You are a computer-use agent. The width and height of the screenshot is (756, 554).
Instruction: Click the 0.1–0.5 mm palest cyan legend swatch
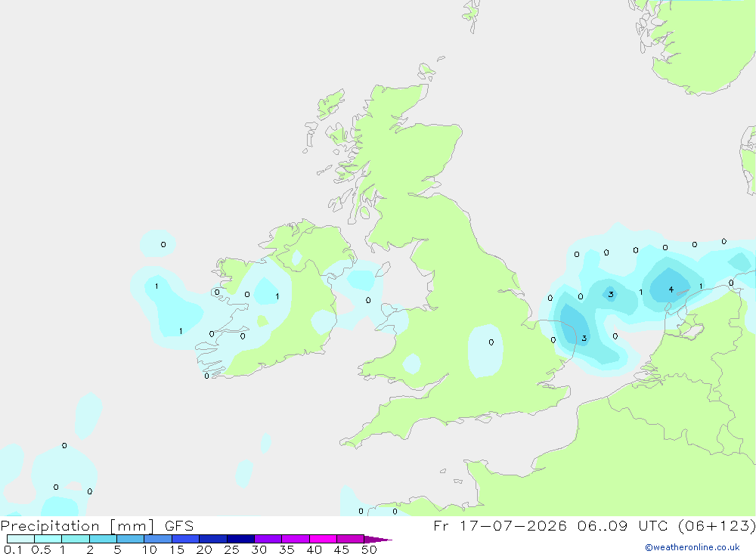pos(20,539)
